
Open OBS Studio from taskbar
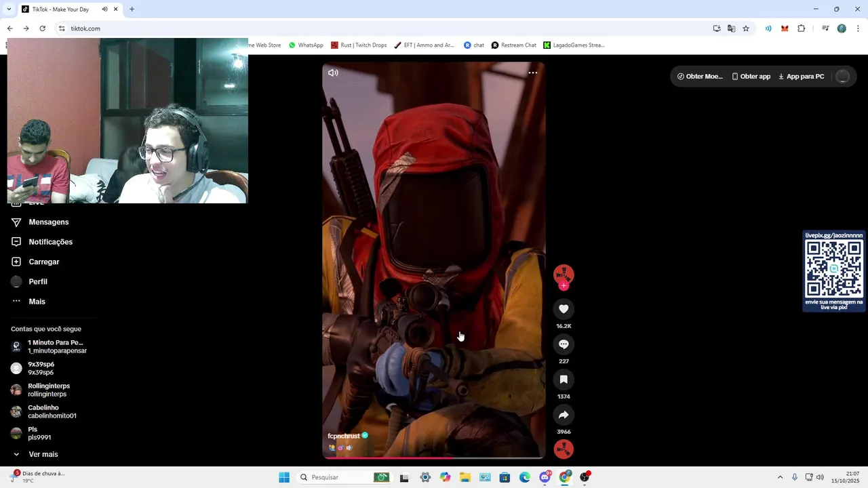click(x=584, y=477)
